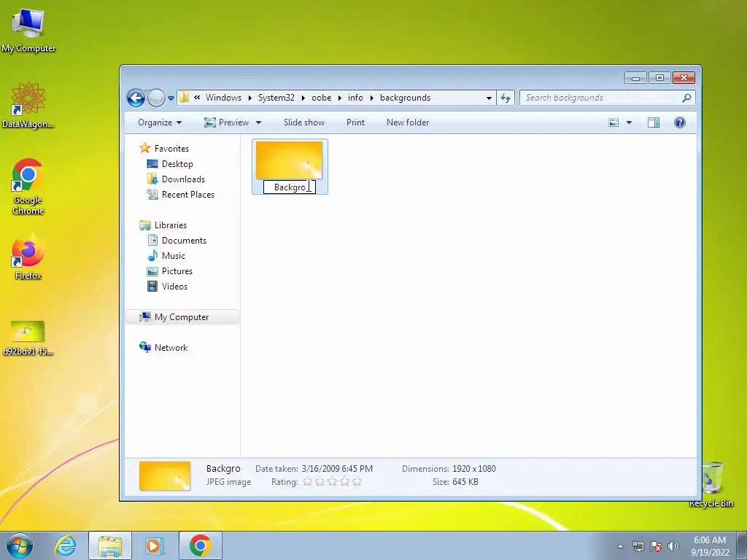This screenshot has height=560, width=747.
Task: Click Preview in the toolbar
Action: pyautogui.click(x=227, y=122)
